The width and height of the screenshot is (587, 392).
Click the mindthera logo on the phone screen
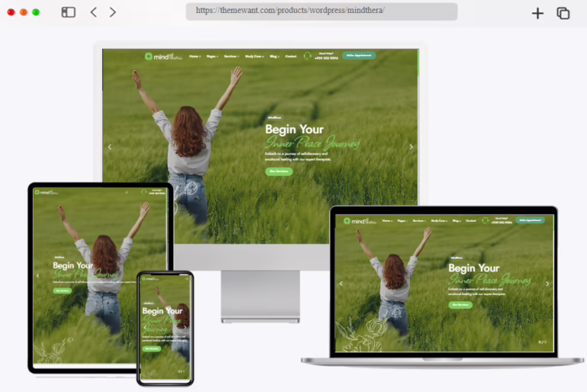pos(150,278)
